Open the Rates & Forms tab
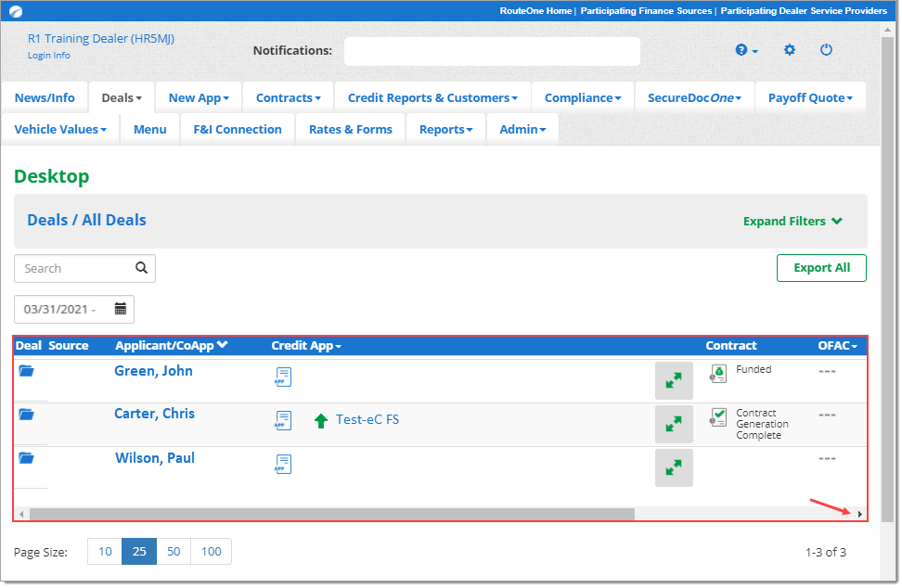The width and height of the screenshot is (902, 588). tap(351, 129)
